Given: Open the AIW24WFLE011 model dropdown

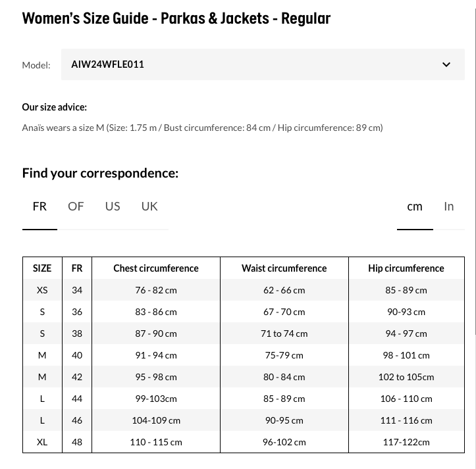Looking at the screenshot, I should [x=263, y=64].
